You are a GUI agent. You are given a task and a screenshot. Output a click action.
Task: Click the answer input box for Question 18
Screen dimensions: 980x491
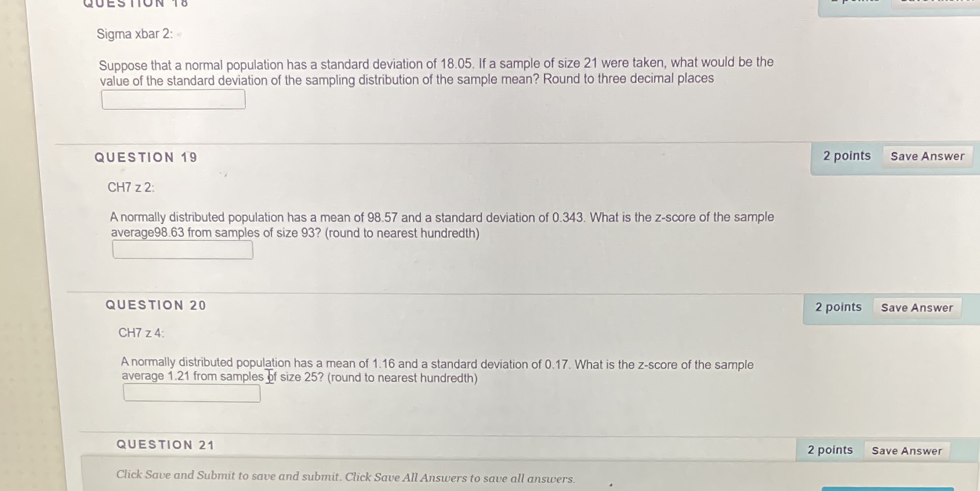point(173,100)
